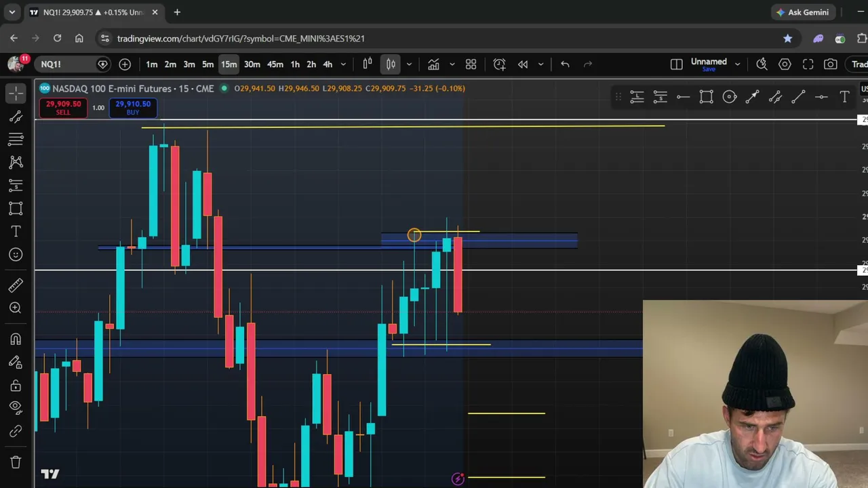Switch to the 4h timeframe
The image size is (868, 488).
(328, 64)
